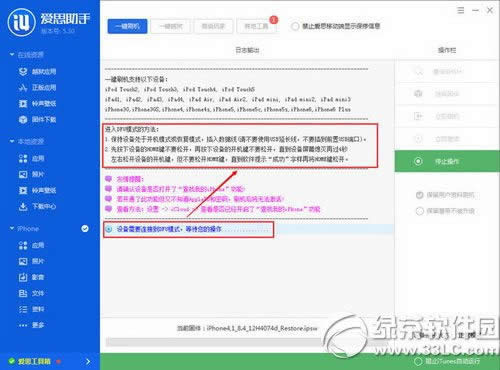Open 文件 under the iPhone section
The width and height of the screenshot is (500, 370).
tap(32, 293)
